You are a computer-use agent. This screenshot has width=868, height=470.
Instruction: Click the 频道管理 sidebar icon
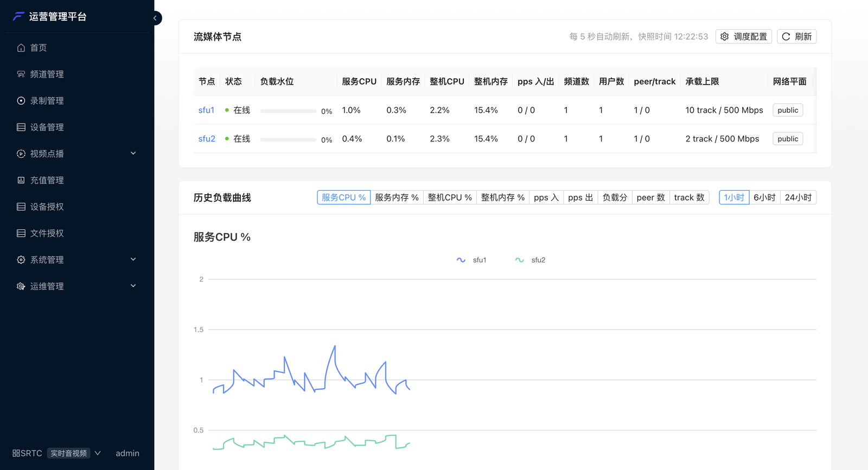click(x=21, y=74)
